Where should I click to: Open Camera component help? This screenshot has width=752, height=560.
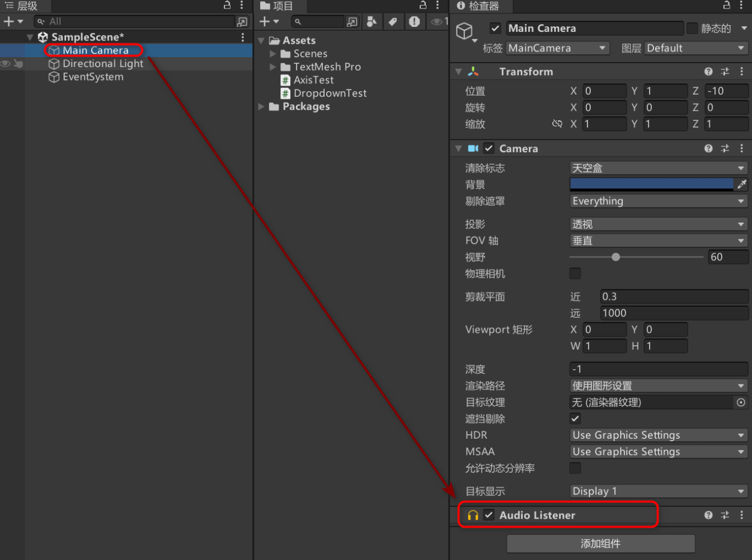click(x=708, y=148)
